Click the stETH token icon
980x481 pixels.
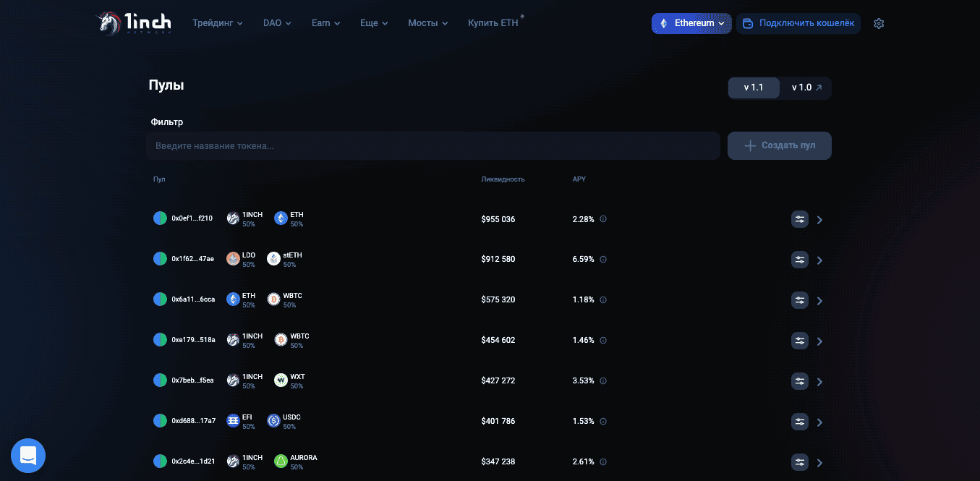point(273,259)
